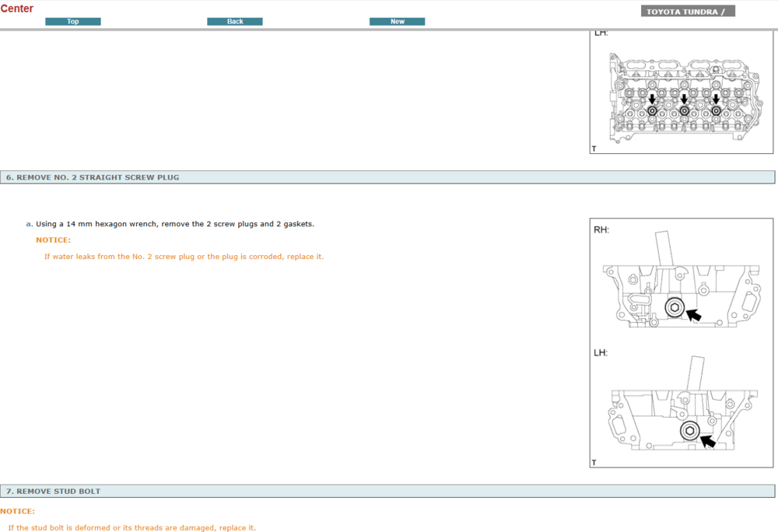Click the hexagon screw plug in LH diagram

click(x=689, y=432)
